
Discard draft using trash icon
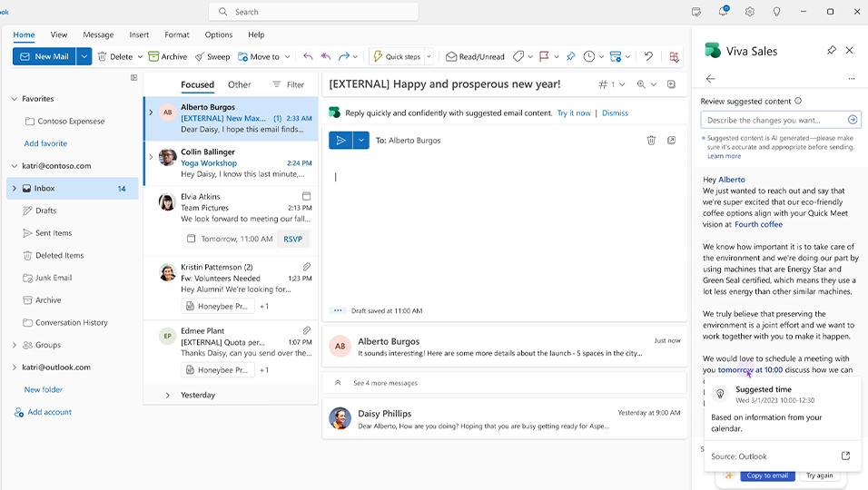651,141
